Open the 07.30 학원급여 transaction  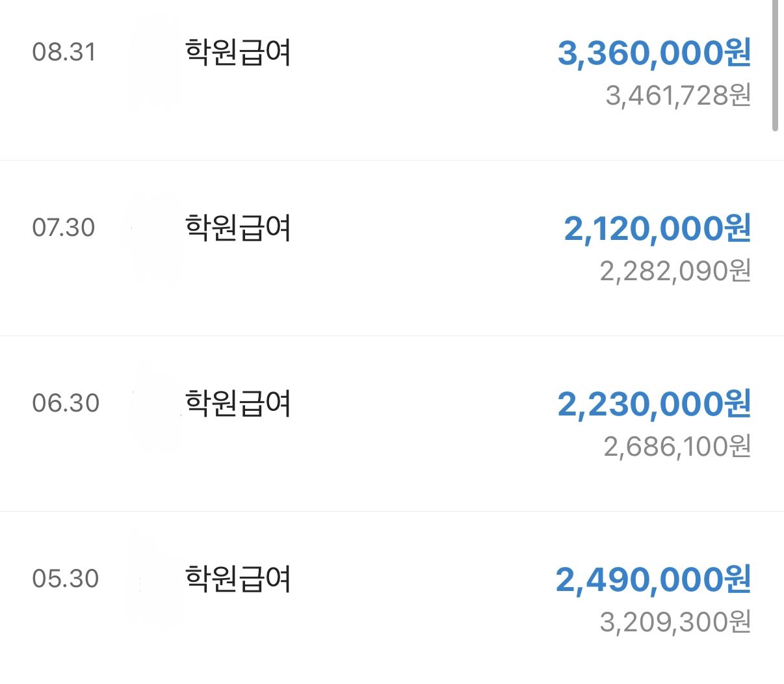coord(238,228)
